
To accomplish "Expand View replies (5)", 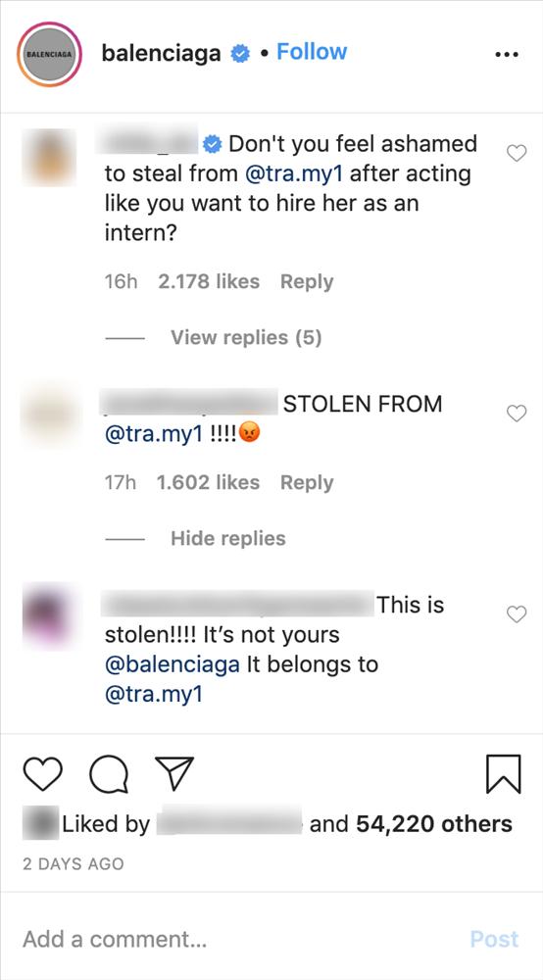I will 246,337.
